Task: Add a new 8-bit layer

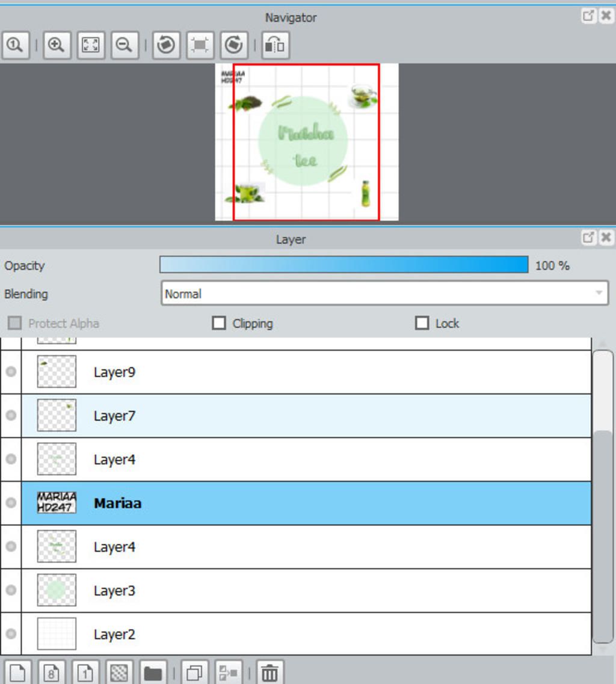Action: click(52, 672)
